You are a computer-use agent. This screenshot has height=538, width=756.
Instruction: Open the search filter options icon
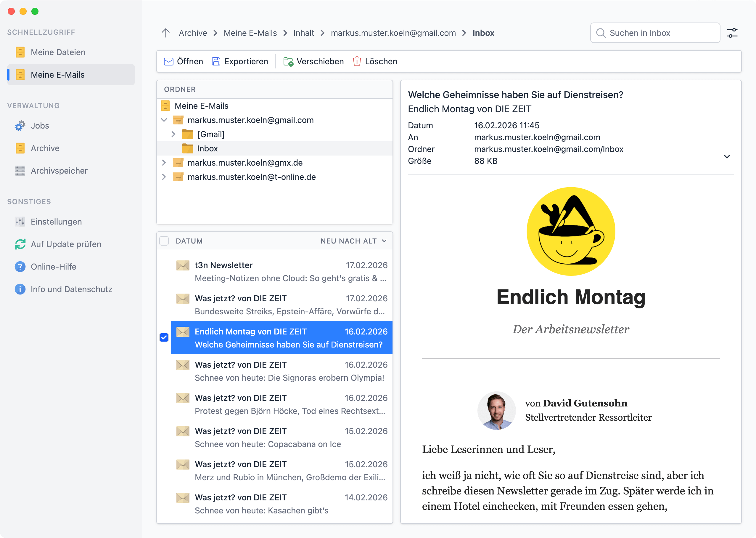click(733, 33)
